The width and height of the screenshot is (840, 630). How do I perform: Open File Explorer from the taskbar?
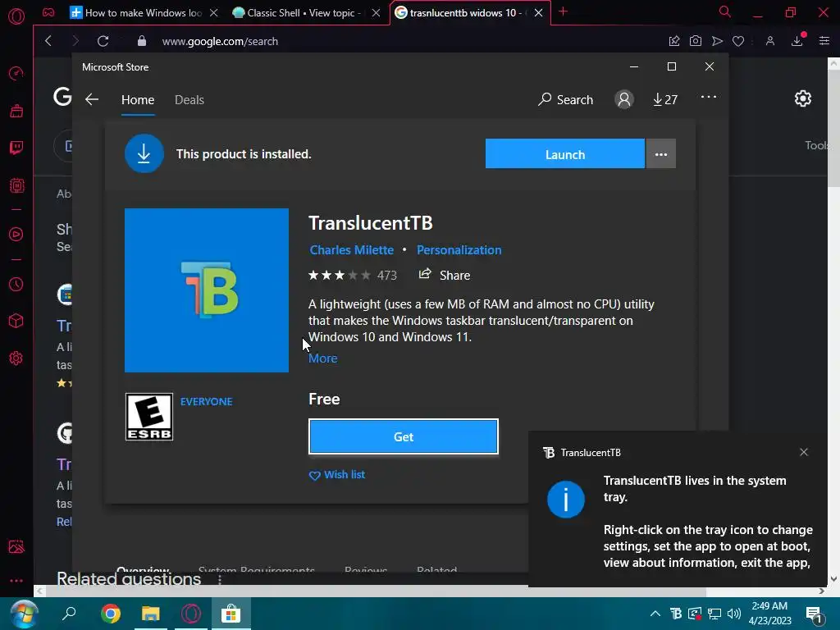pyautogui.click(x=151, y=614)
